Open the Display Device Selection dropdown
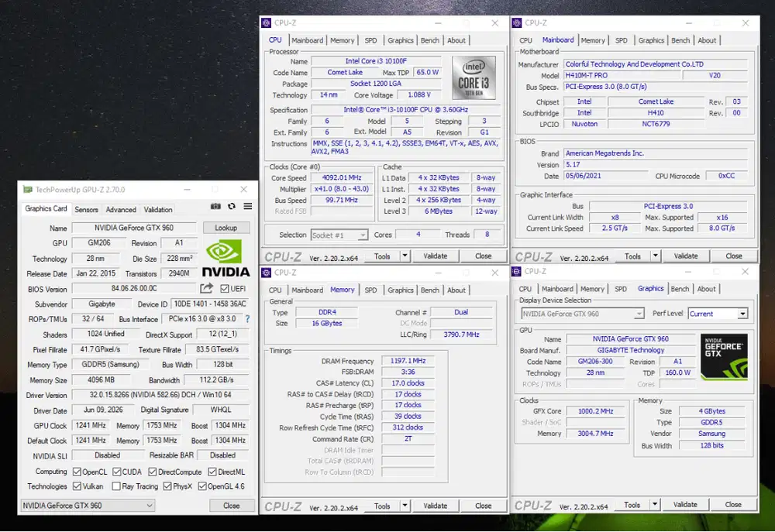The width and height of the screenshot is (775, 532). tap(583, 314)
